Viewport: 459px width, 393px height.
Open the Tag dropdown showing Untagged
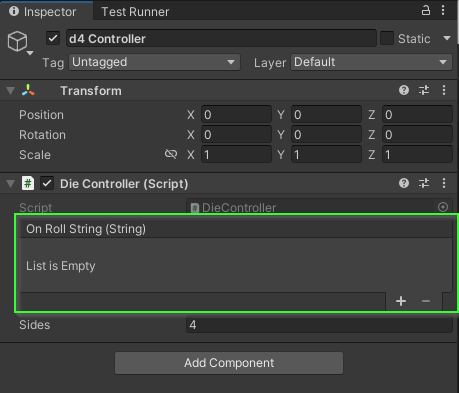click(x=154, y=62)
